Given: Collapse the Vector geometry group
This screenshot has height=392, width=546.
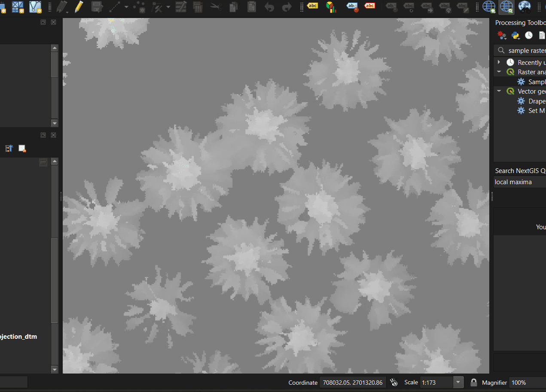Looking at the screenshot, I should (499, 91).
